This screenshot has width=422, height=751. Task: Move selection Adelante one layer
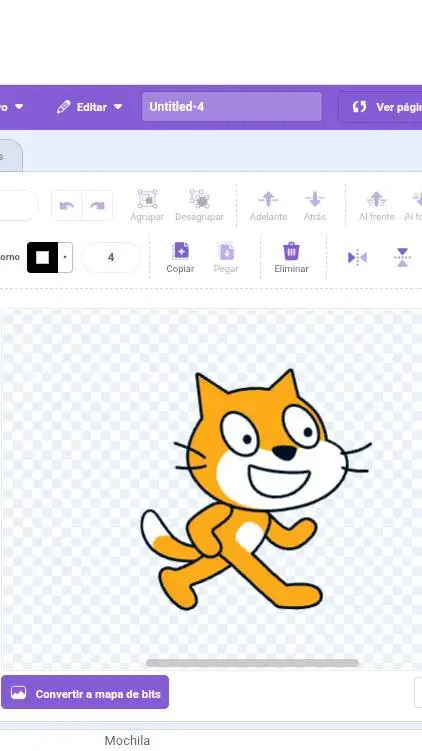point(268,205)
